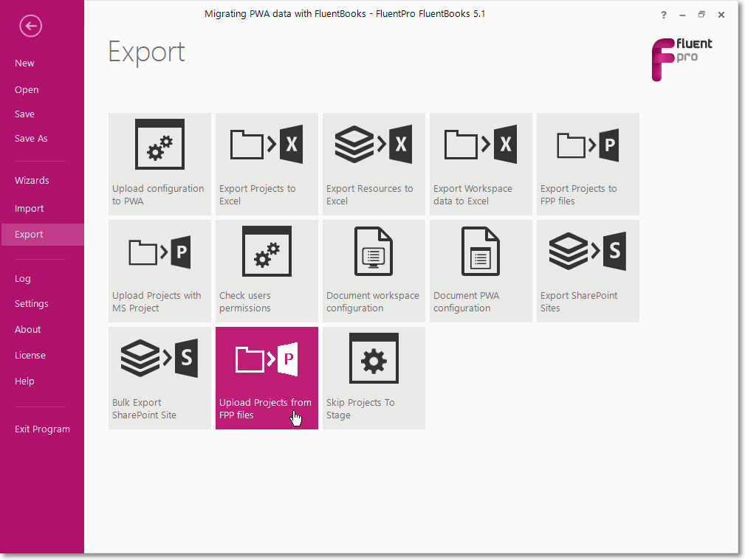
Task: Click the FluentPro logo
Action: 682,59
